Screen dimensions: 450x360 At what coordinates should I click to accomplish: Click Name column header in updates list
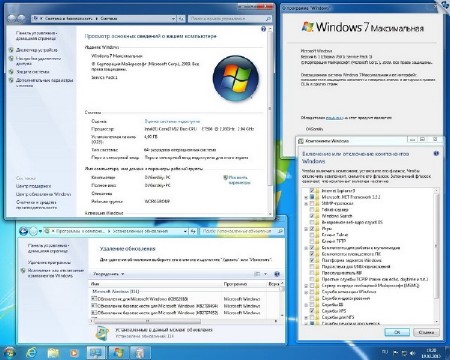click(x=155, y=284)
